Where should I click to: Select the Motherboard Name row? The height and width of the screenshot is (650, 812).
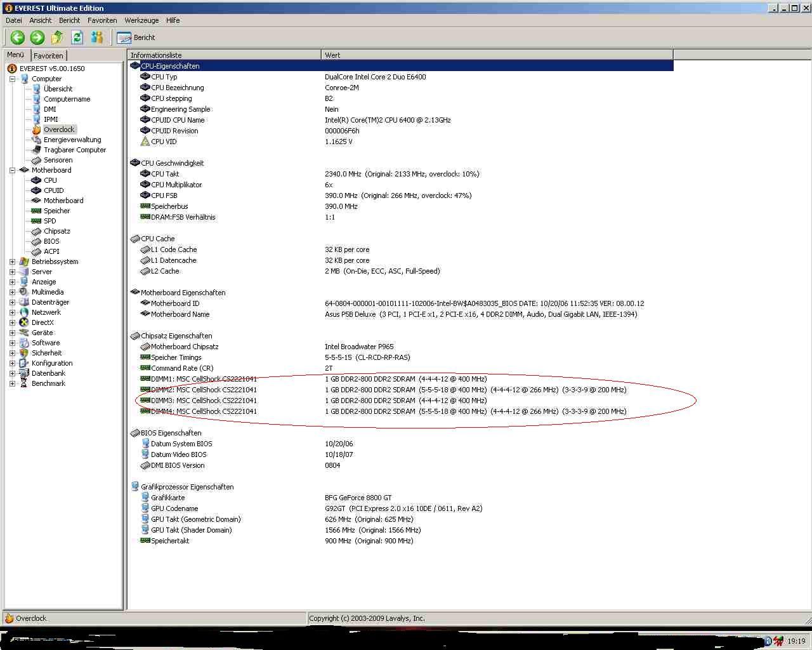pos(401,314)
